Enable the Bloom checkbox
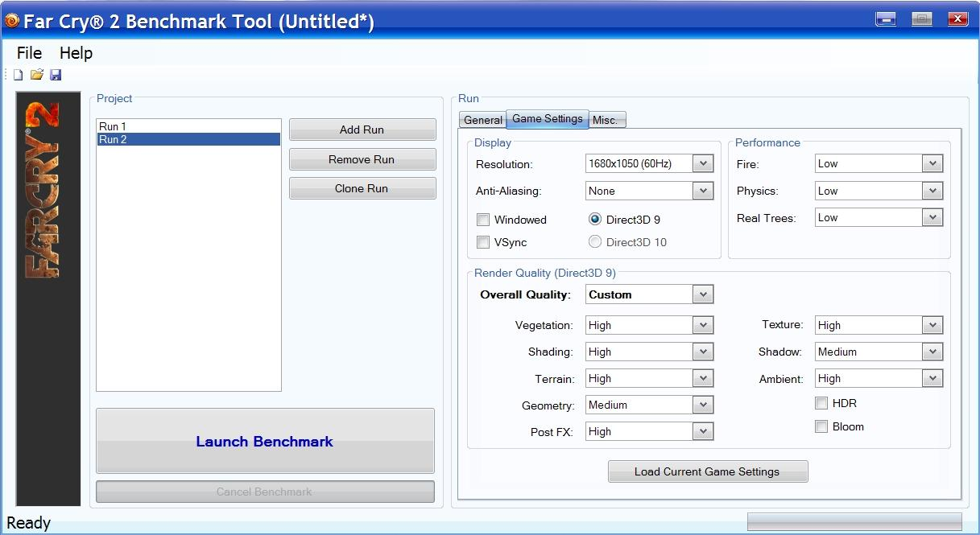Image resolution: width=980 pixels, height=535 pixels. 821,426
